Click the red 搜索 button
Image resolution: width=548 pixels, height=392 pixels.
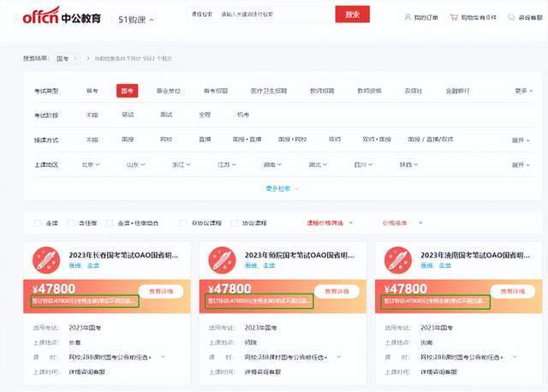pyautogui.click(x=353, y=15)
